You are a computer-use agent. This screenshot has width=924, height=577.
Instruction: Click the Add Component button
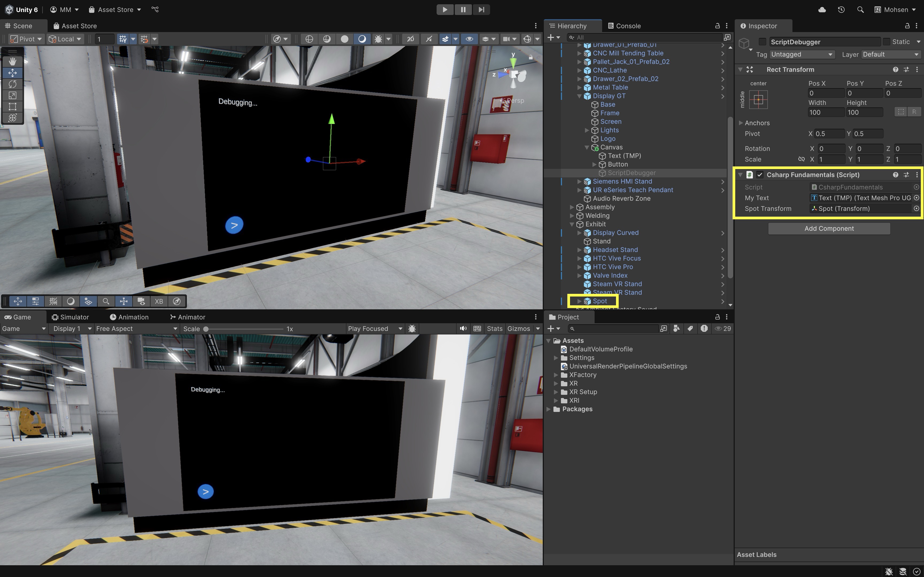coord(829,229)
